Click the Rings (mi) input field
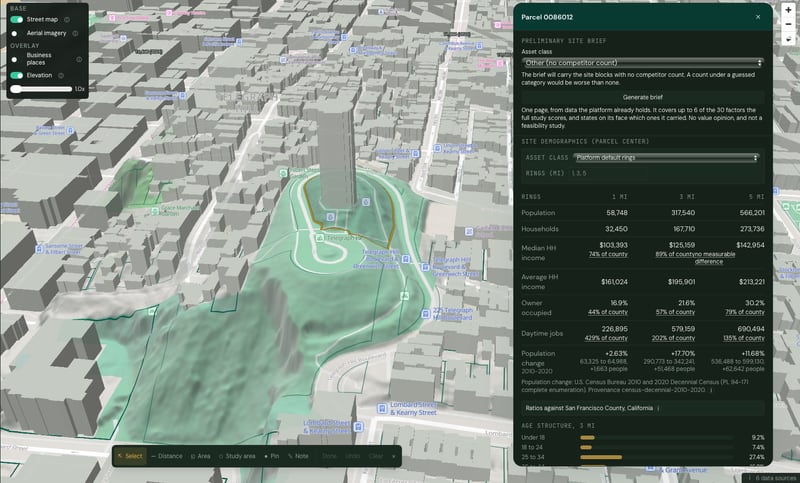The height and width of the screenshot is (483, 800). 608,173
